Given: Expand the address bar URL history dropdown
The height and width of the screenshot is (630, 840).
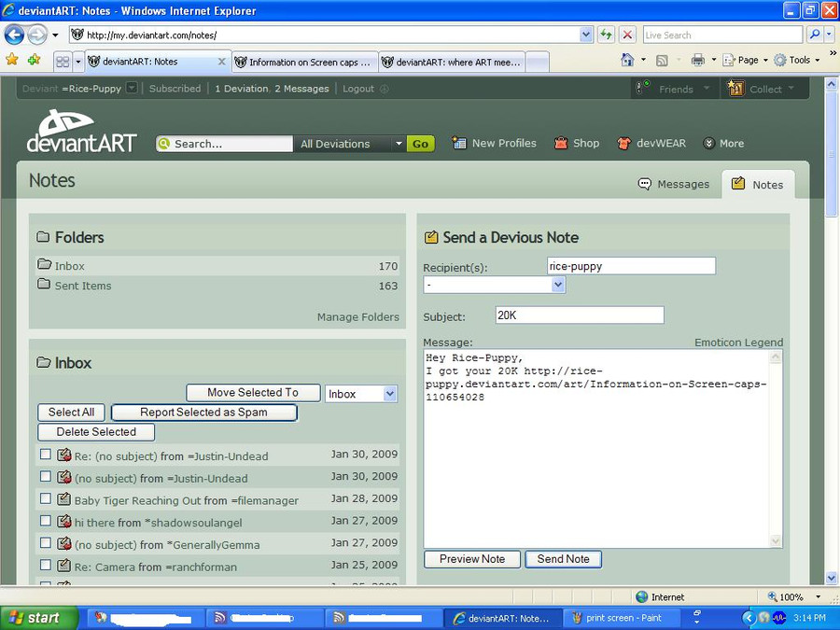Looking at the screenshot, I should (x=585, y=35).
